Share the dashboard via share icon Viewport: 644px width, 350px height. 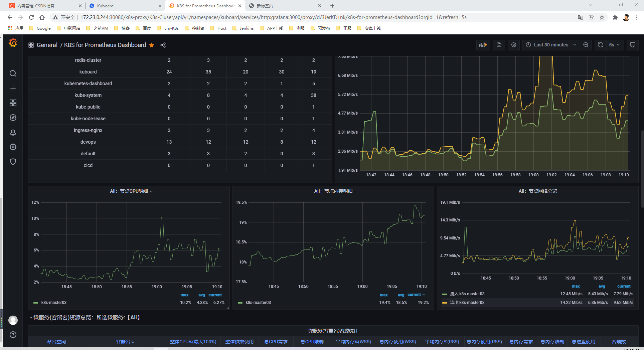tap(163, 45)
